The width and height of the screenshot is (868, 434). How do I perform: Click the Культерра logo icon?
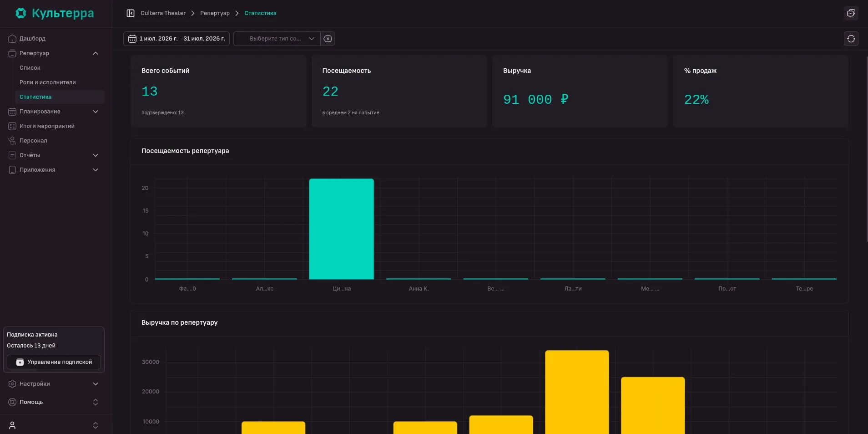[x=21, y=13]
